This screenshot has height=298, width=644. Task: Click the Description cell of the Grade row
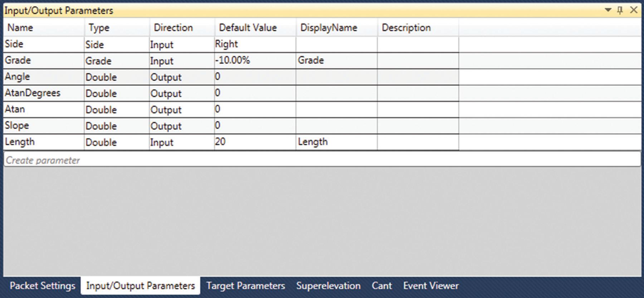point(418,60)
